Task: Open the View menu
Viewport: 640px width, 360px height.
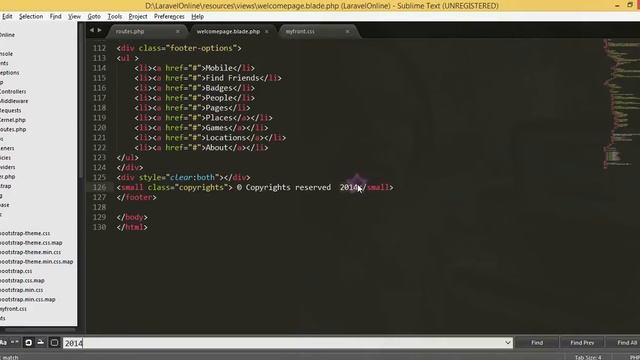Action: click(x=74, y=16)
